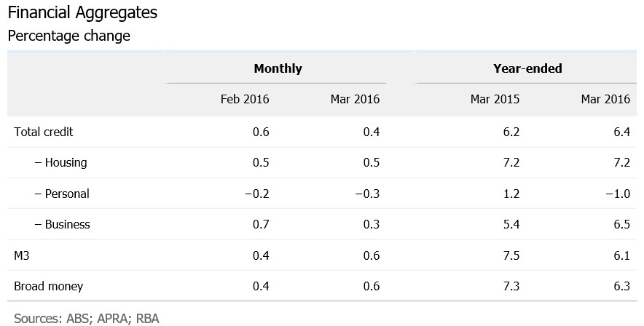Click Total credit Feb 2016 value 0.6
This screenshot has height=326, width=644.
pyautogui.click(x=261, y=132)
